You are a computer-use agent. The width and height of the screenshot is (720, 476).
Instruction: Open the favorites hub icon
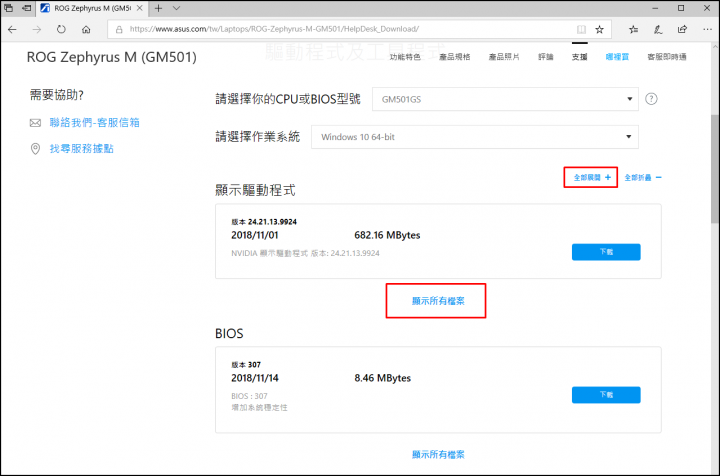click(634, 29)
